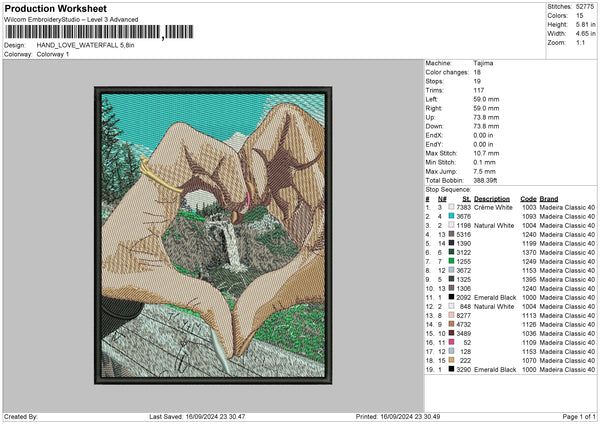Select the turquoise swatch beside stitch count 3676
The image size is (600, 424).
(452, 216)
